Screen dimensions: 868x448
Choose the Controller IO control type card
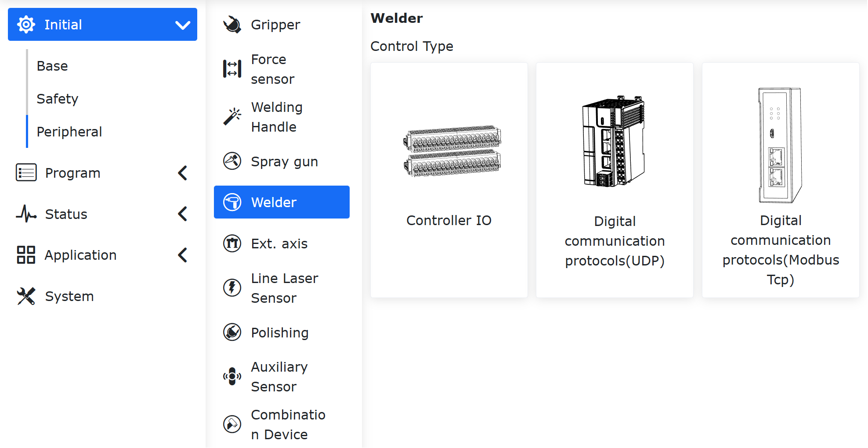pyautogui.click(x=449, y=180)
